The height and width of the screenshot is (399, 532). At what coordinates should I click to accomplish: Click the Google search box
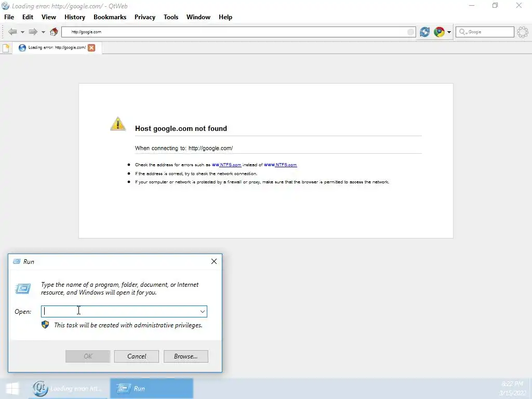pyautogui.click(x=485, y=32)
